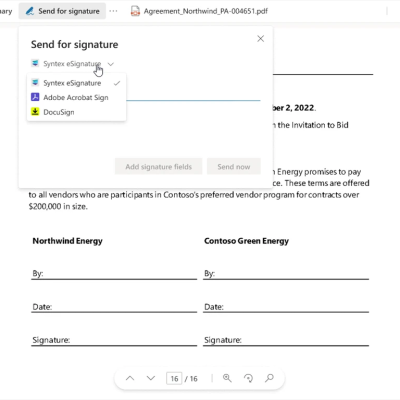
Task: Click the checkmark beside Syntex eSignature
Action: point(117,83)
